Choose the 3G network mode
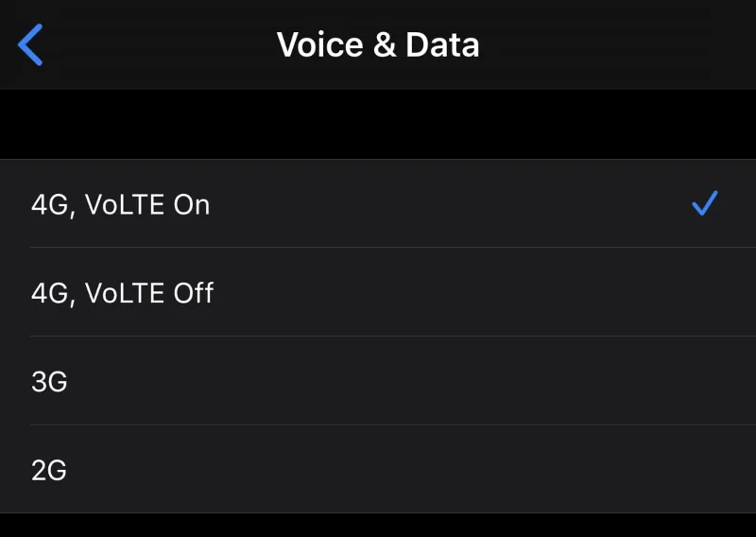The image size is (756, 537). (x=378, y=382)
